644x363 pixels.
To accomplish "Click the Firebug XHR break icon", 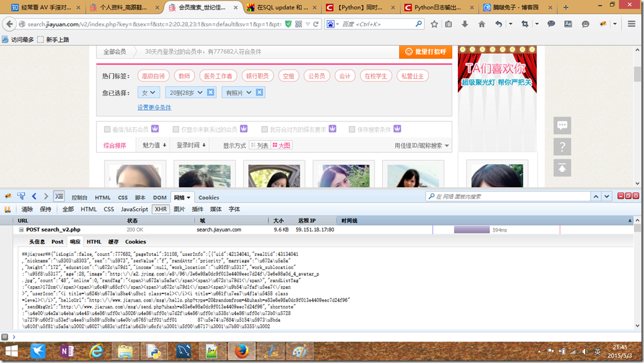I will tap(8, 209).
